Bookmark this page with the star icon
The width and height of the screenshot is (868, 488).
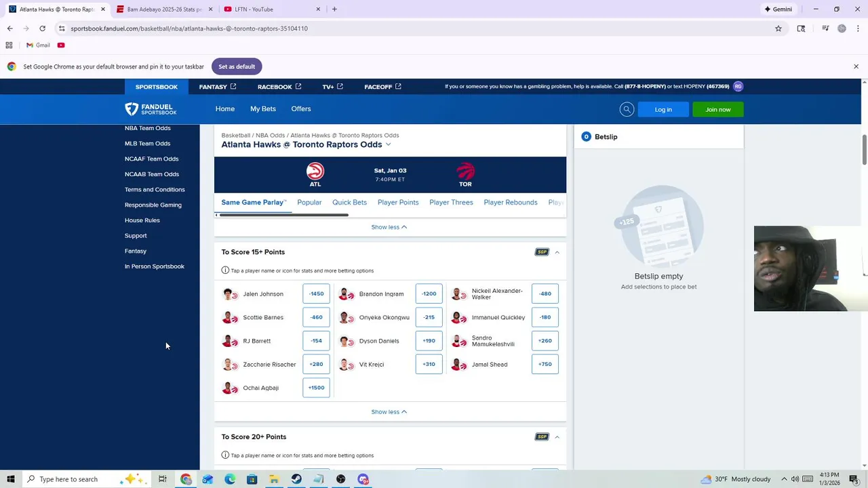click(778, 28)
